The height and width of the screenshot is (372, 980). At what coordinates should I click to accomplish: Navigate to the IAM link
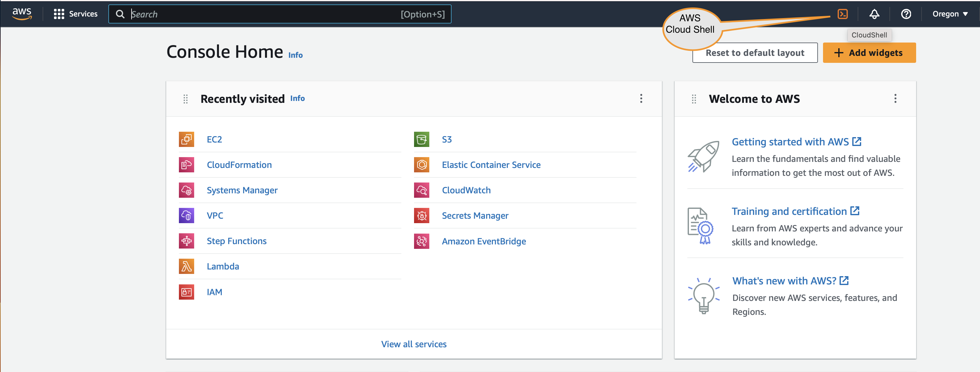(214, 292)
